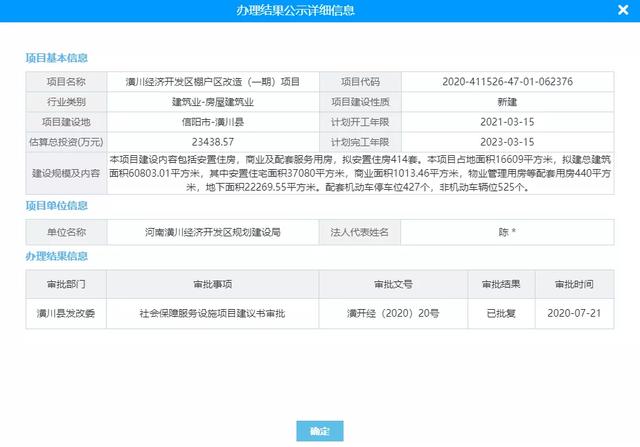Image resolution: width=640 pixels, height=447 pixels.
Task: Click the 项目建设性质 label cell
Action: click(x=360, y=102)
